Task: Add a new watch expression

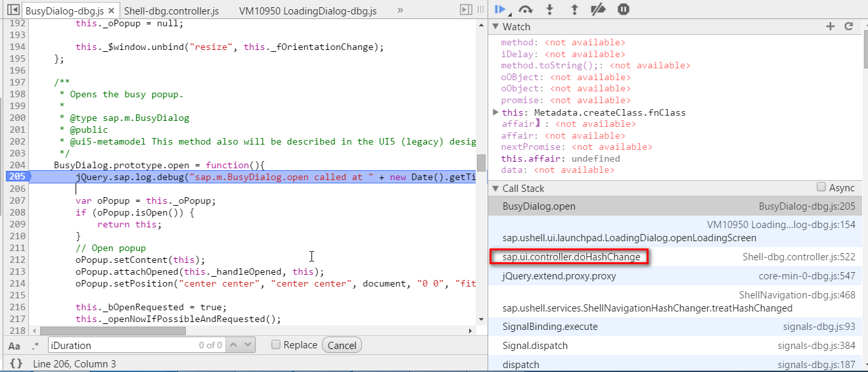Action: [x=831, y=26]
